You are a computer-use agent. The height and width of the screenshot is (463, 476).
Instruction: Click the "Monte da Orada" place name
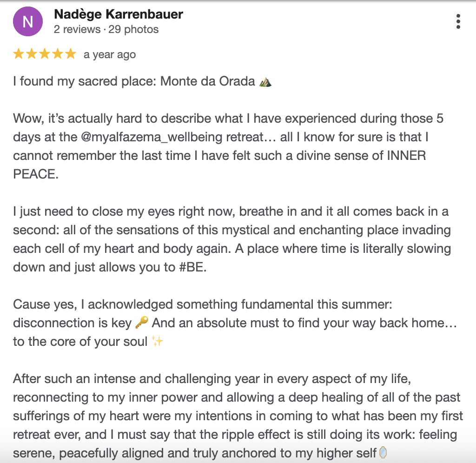point(208,82)
